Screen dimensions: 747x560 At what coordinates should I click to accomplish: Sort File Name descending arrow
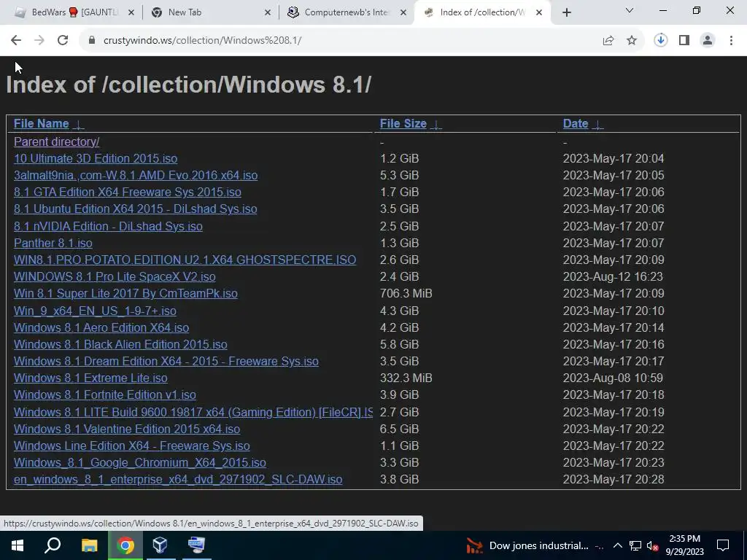[x=79, y=125]
